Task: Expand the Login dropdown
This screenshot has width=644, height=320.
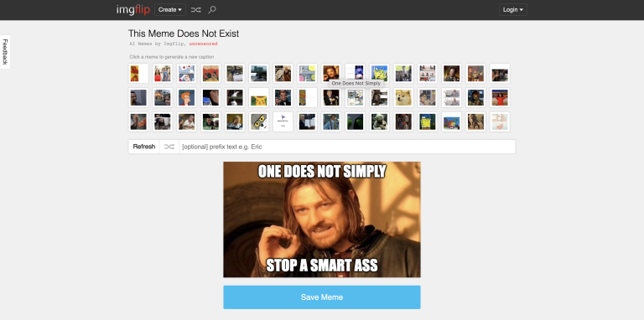Action: [x=513, y=9]
